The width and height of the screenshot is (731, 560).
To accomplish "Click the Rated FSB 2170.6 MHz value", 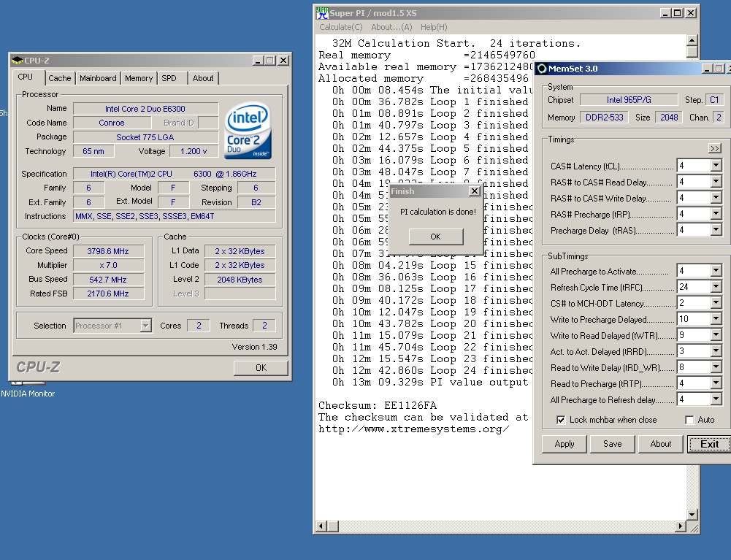I will (x=108, y=294).
